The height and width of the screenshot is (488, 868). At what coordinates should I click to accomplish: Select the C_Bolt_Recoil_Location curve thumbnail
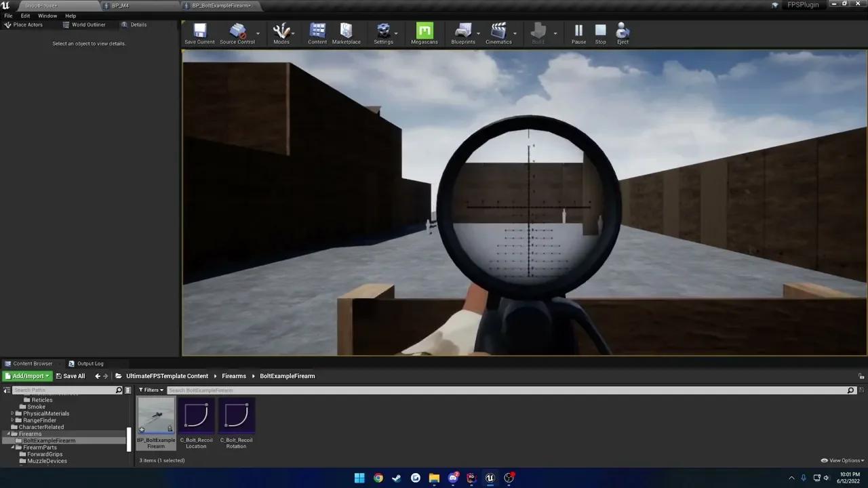(x=196, y=415)
